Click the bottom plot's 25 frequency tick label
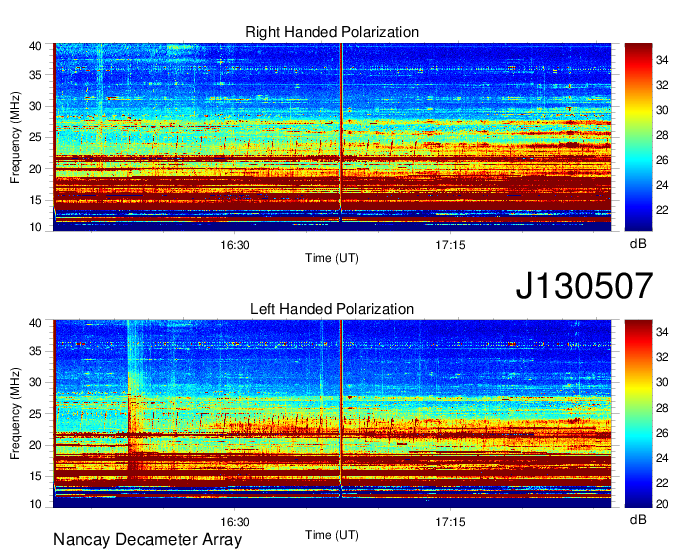680x552 pixels. [35, 414]
